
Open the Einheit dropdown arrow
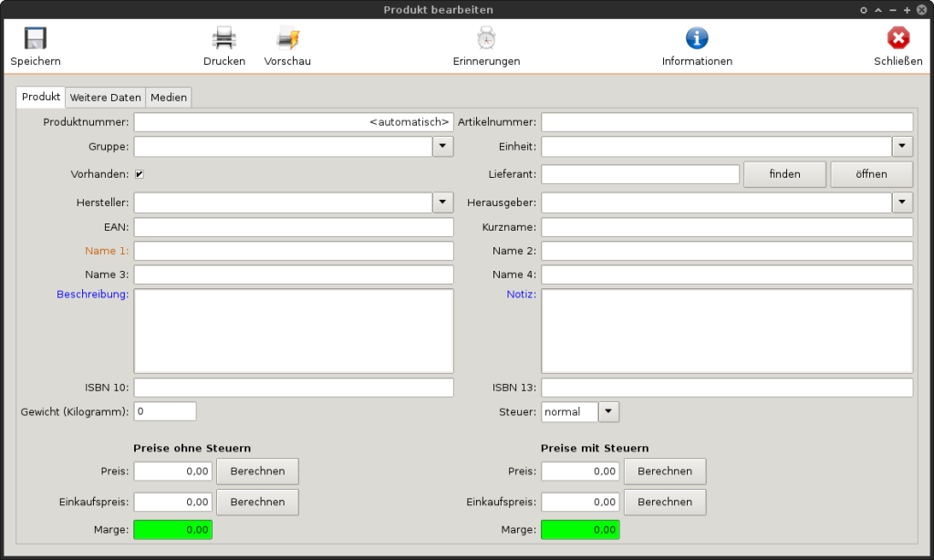tap(902, 147)
